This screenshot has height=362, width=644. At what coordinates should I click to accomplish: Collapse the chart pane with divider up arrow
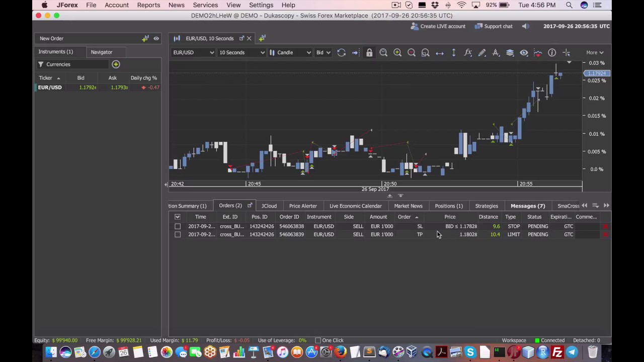[389, 196]
